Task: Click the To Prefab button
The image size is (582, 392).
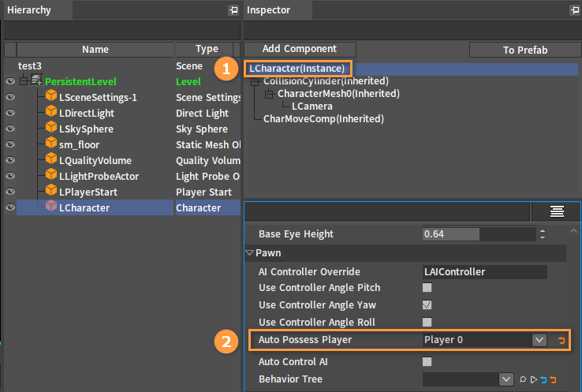Action: click(524, 50)
